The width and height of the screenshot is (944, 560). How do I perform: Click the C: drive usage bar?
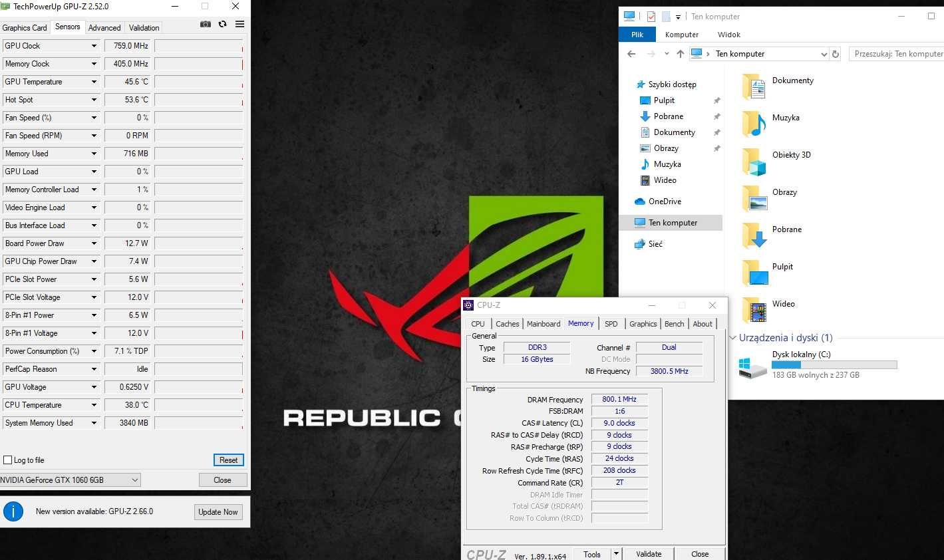point(834,364)
